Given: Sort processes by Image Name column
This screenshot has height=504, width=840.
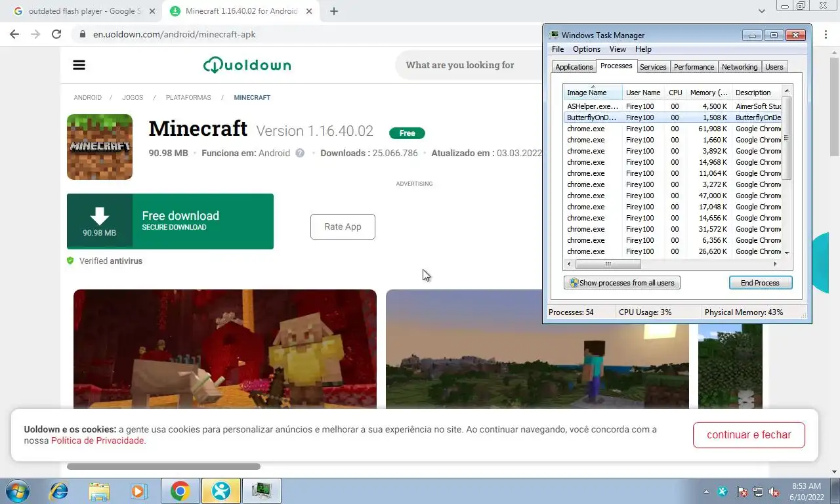Looking at the screenshot, I should coord(593,93).
